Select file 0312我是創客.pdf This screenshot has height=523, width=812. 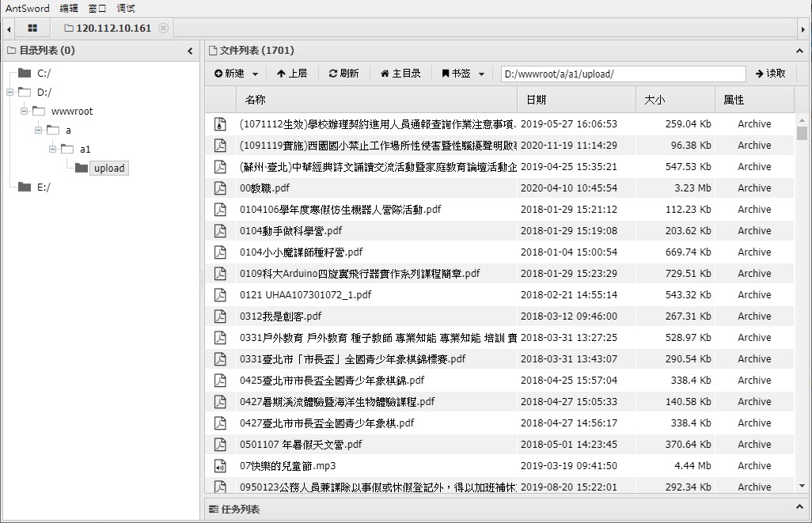point(280,316)
